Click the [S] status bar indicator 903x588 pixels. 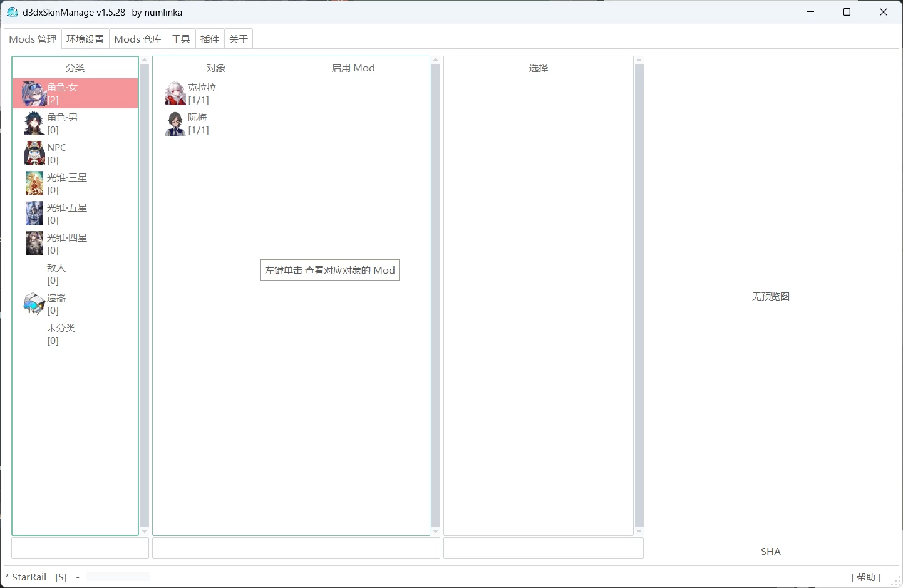click(x=61, y=577)
